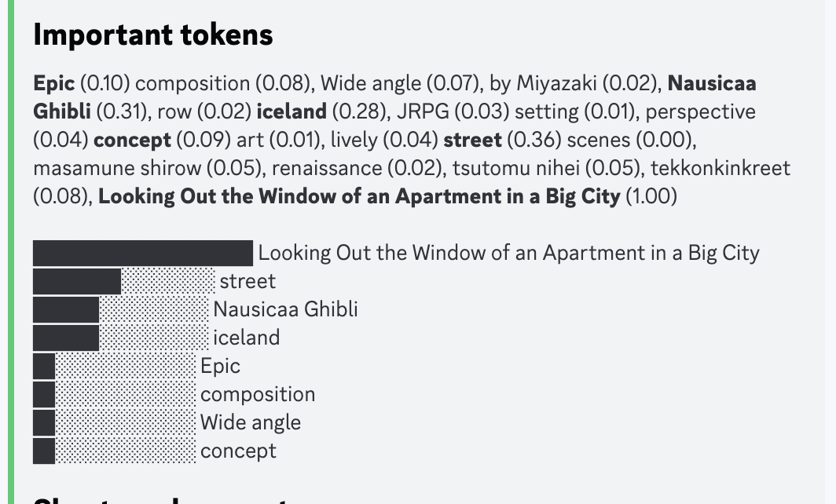The width and height of the screenshot is (836, 504).
Task: Click the "tekkonkinkreet" token in the paragraph
Action: click(x=720, y=168)
